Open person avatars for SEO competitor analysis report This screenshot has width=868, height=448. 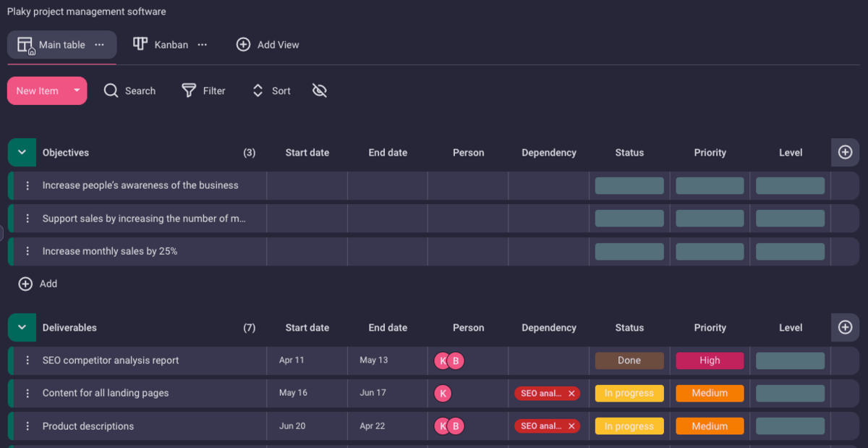tap(448, 360)
